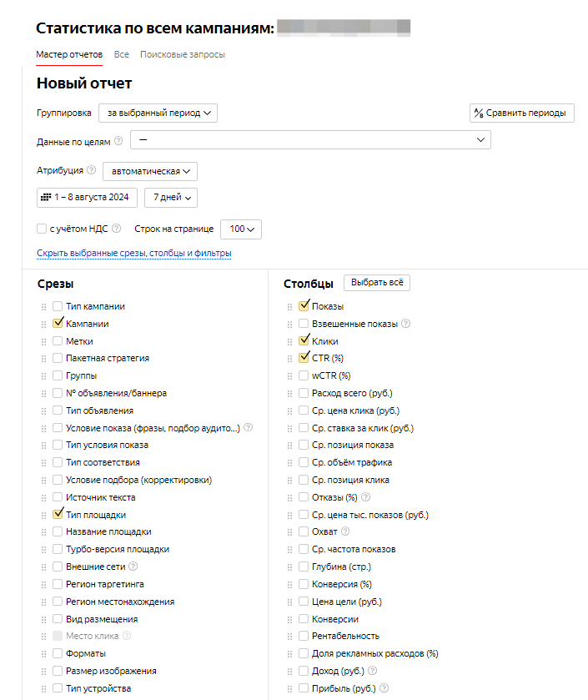This screenshot has width=588, height=700.
Task: Check the Название площадки slice
Action: pyautogui.click(x=57, y=531)
